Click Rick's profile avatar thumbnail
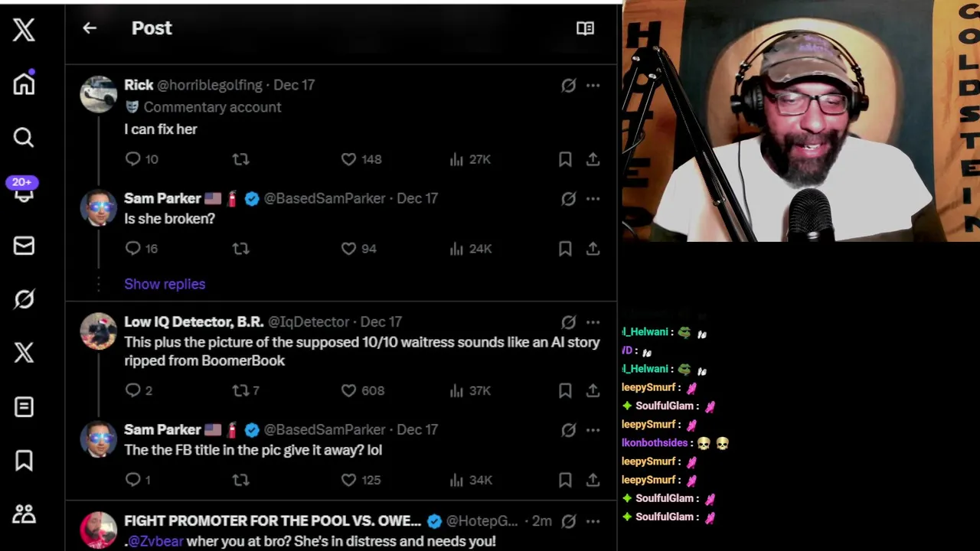The image size is (980, 551). pyautogui.click(x=99, y=94)
